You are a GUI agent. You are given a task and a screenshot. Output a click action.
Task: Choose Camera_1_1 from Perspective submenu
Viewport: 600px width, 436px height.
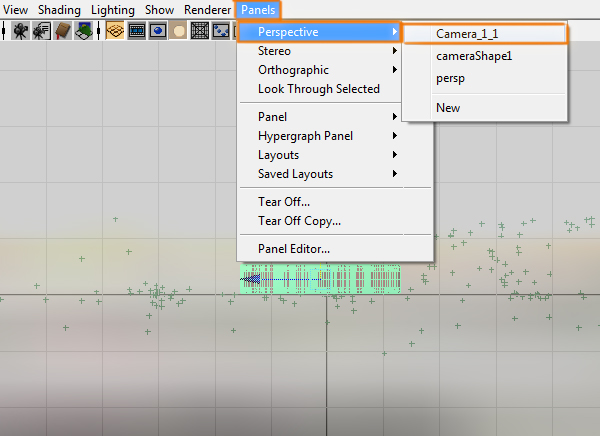point(484,34)
